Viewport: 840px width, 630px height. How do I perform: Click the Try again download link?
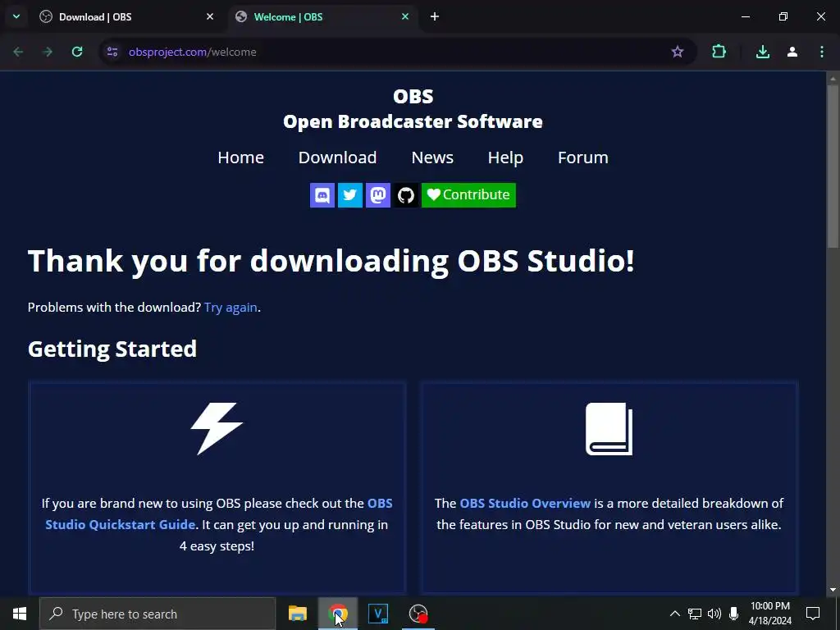coord(231,308)
